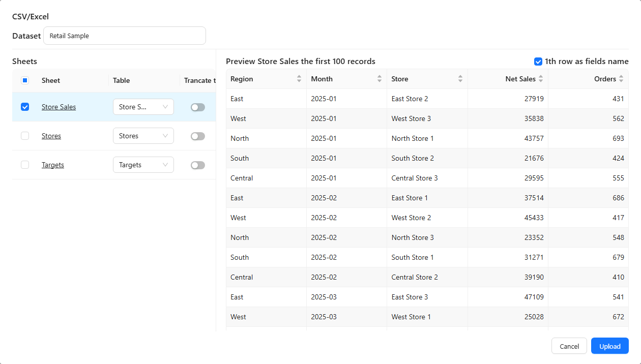
Task: Focus the Dataset name input field
Action: [x=125, y=36]
